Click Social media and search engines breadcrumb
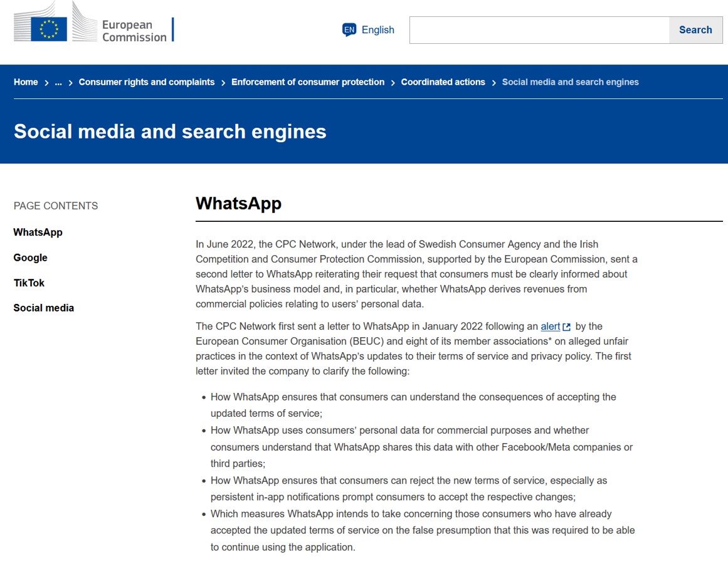 coord(570,82)
